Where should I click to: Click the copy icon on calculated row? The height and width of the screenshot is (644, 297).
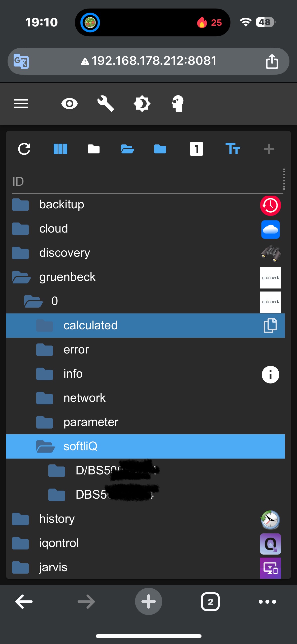[x=270, y=325]
